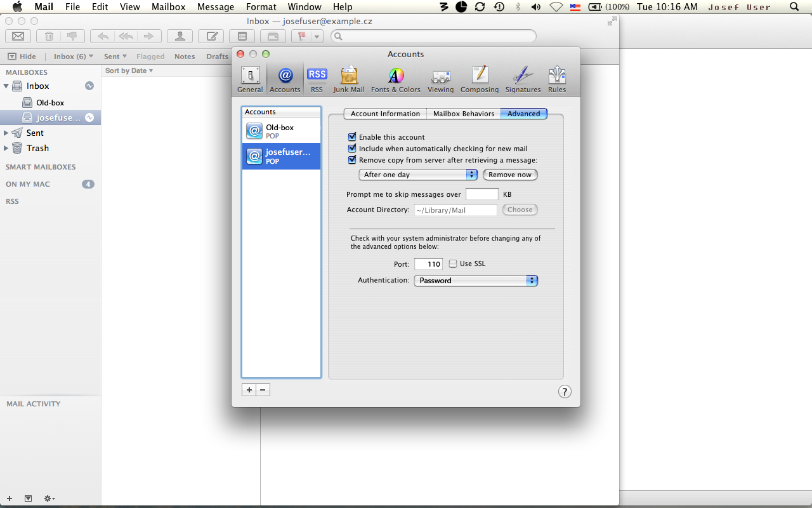Click the Delete trash toolbar icon
This screenshot has width=812, height=508.
coord(49,36)
